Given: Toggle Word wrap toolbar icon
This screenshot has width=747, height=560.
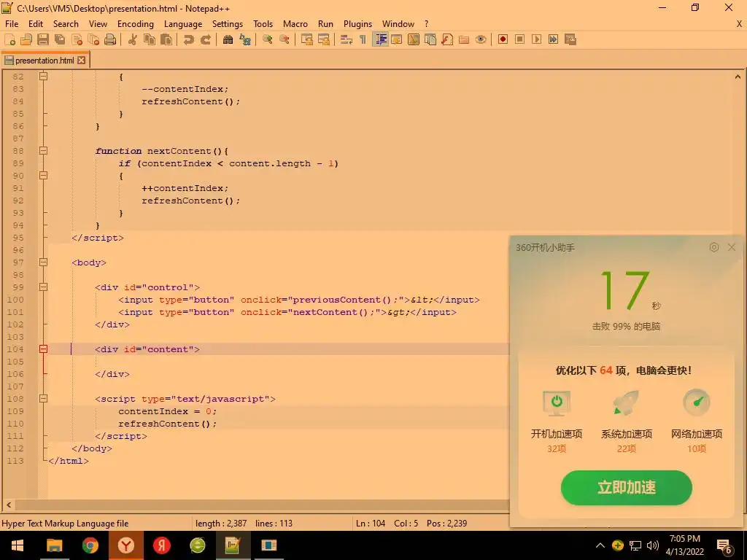Looking at the screenshot, I should [347, 39].
